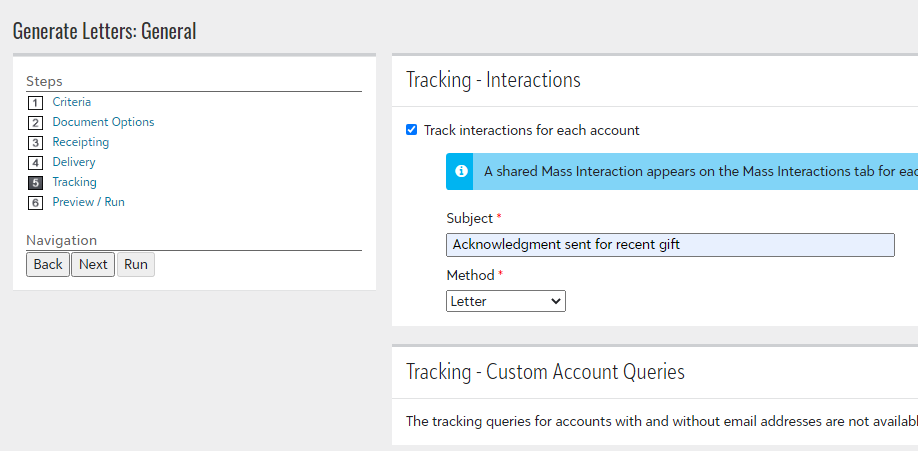Click the Run button
Image resolution: width=918 pixels, height=451 pixels.
coord(136,265)
